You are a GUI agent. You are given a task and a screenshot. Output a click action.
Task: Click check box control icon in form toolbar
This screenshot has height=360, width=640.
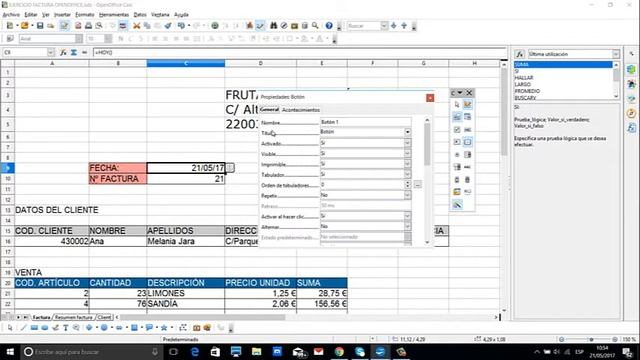tap(457, 130)
